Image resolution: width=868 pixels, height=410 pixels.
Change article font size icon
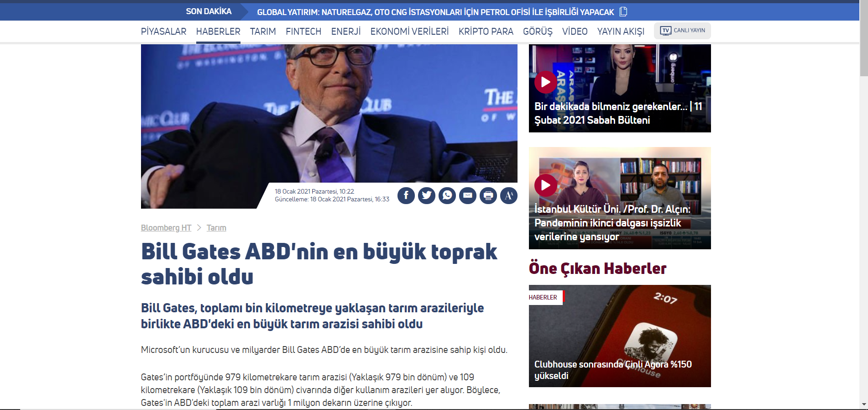[509, 196]
